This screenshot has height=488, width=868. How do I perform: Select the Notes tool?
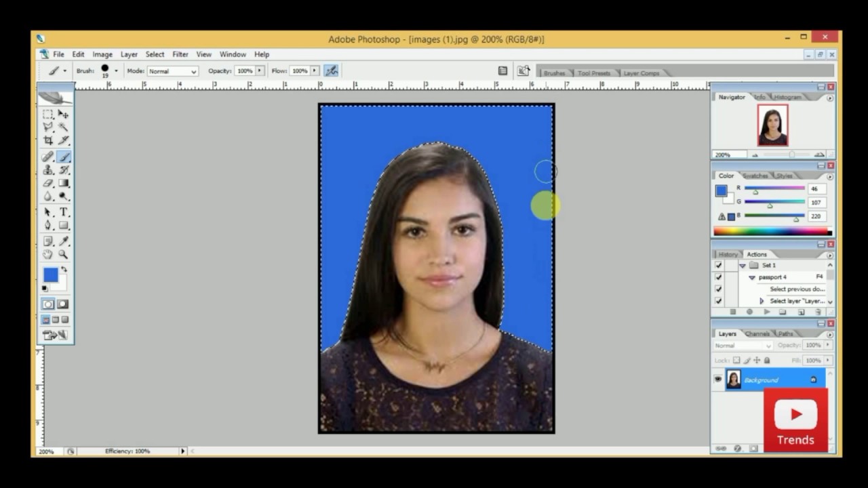click(48, 241)
